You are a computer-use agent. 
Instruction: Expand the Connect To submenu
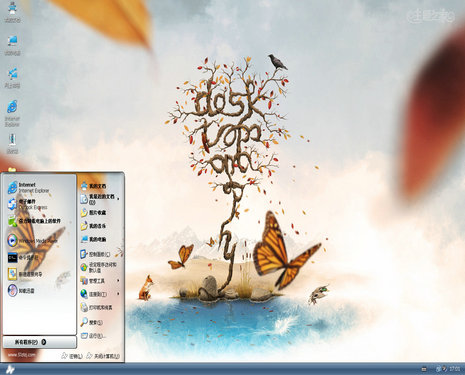[x=100, y=294]
